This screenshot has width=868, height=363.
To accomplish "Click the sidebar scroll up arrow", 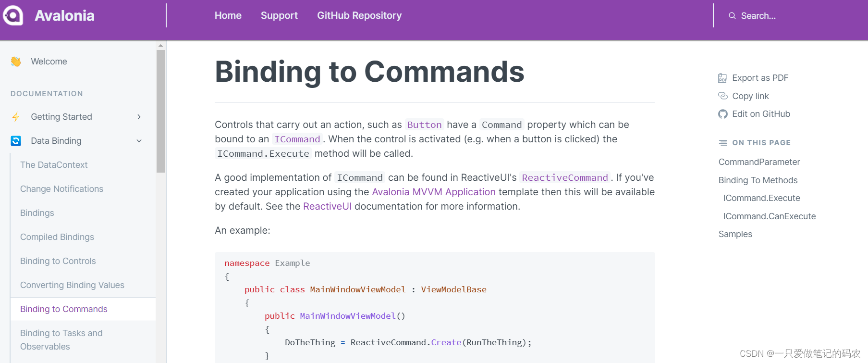I will [160, 46].
